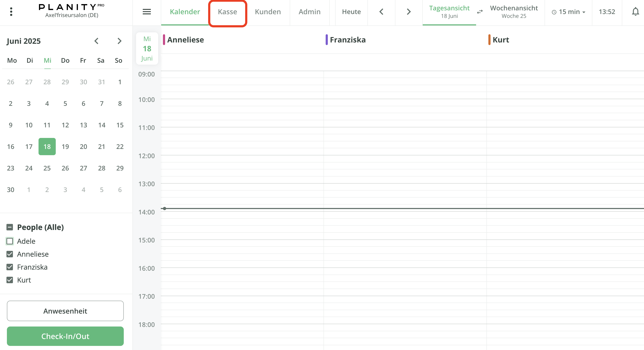This screenshot has width=644, height=350.
Task: Switch to the Kasse tab
Action: 227,12
